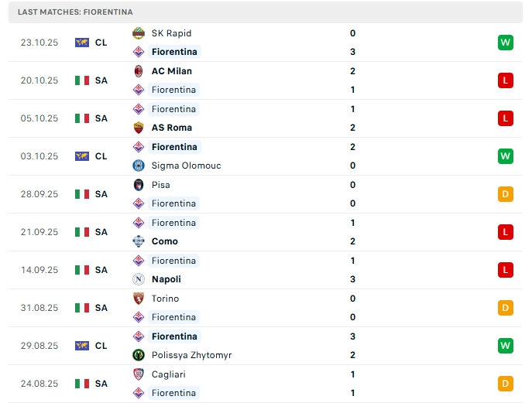The height and width of the screenshot is (403, 532).
Task: Click the SK Rapid club crest
Action: [139, 33]
